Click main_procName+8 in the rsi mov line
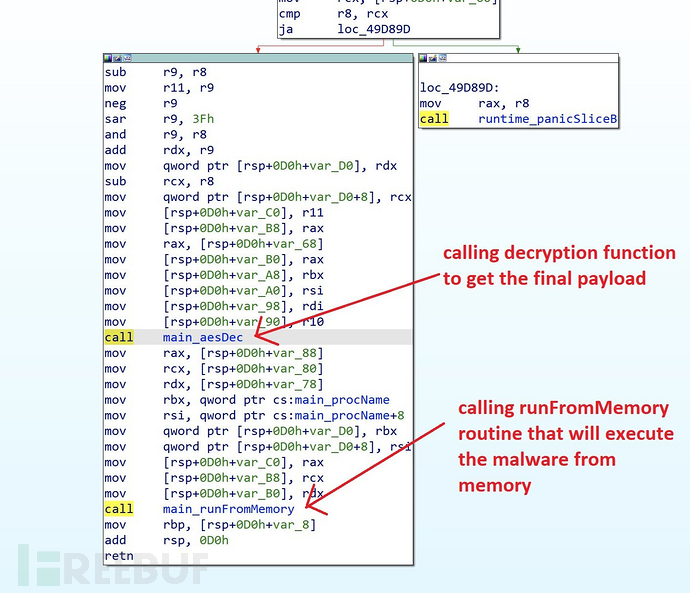Viewport: 690px width, 593px height. pos(349,415)
